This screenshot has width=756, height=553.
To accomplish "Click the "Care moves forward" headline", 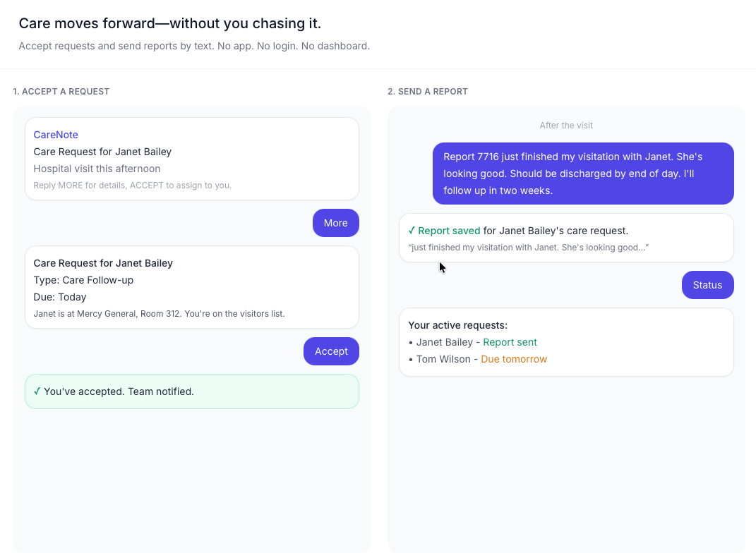I will click(x=170, y=23).
